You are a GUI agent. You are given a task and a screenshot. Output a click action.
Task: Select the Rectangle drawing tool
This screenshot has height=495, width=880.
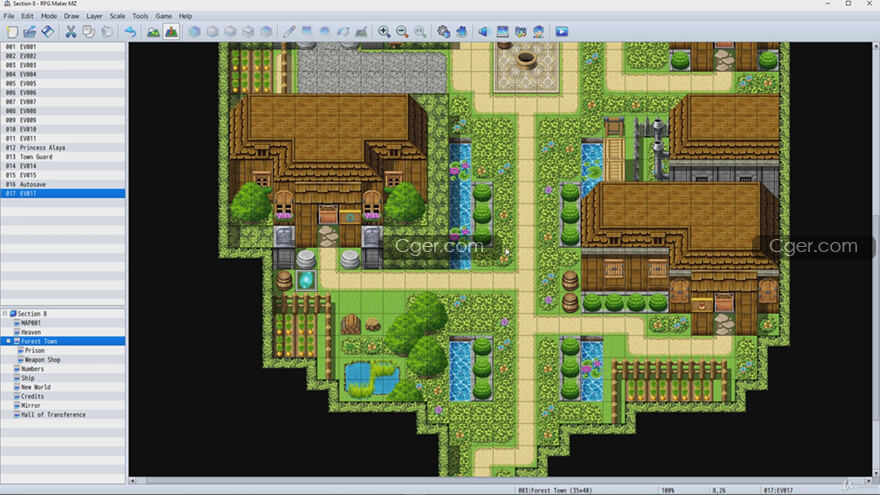click(x=307, y=31)
